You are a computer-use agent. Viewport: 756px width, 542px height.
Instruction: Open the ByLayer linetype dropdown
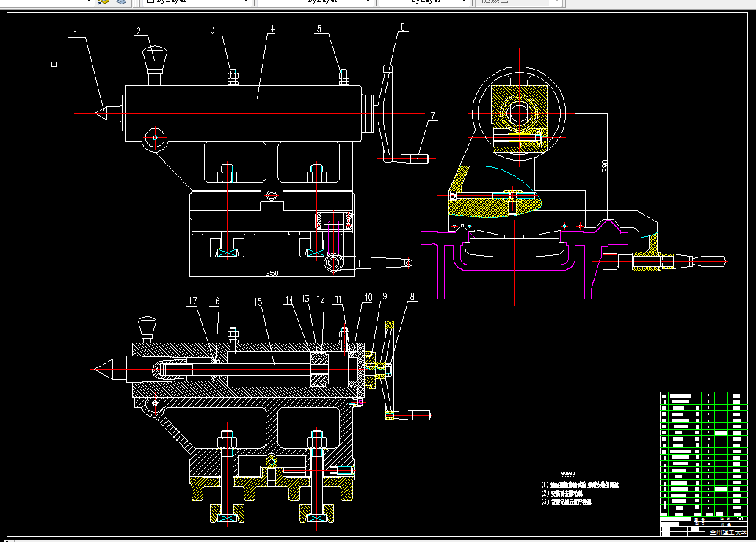click(x=316, y=1)
